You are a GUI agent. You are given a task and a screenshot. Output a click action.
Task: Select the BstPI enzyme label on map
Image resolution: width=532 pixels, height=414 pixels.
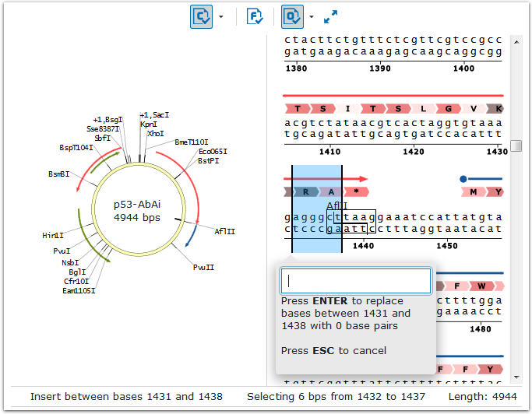point(208,160)
